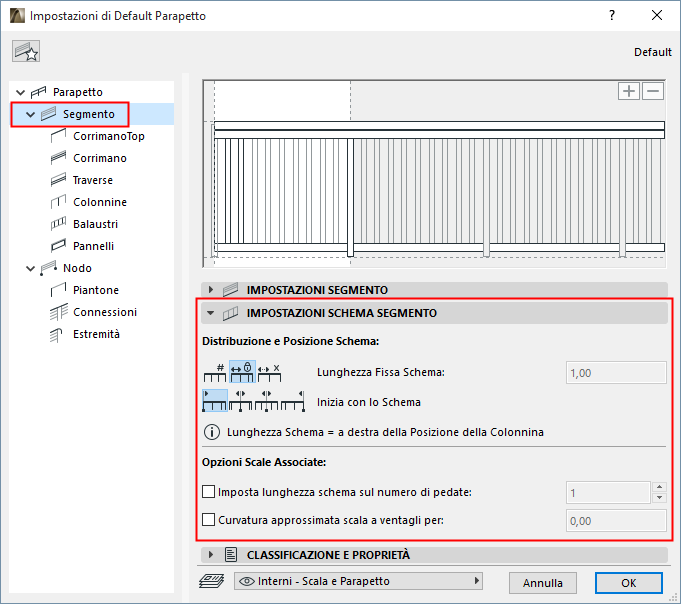Click the Pannelli panel icon
This screenshot has width=681, height=604.
point(58,246)
